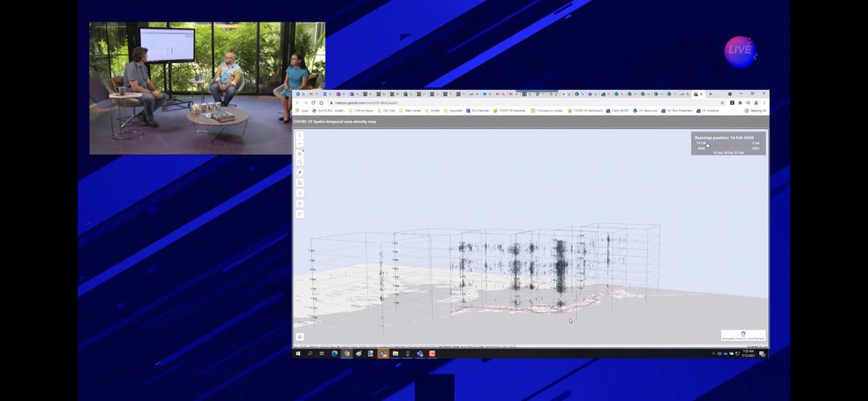Screen dimensions: 868x401
Task: Open a new Chrome tab
Action: [710, 94]
